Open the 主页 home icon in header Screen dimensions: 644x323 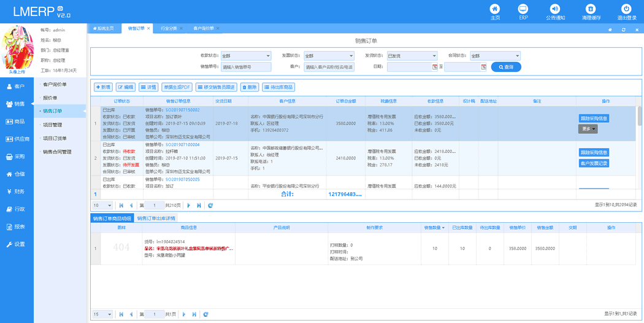(496, 8)
